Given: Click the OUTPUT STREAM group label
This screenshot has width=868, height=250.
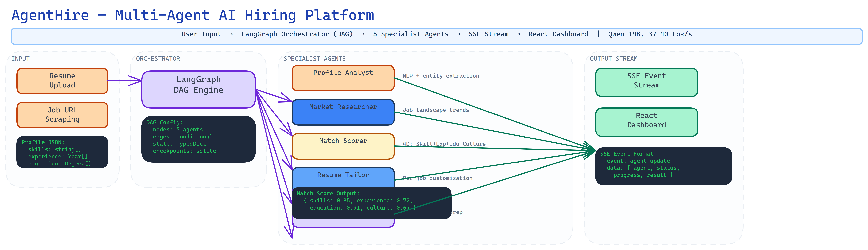Looking at the screenshot, I should coord(614,59).
